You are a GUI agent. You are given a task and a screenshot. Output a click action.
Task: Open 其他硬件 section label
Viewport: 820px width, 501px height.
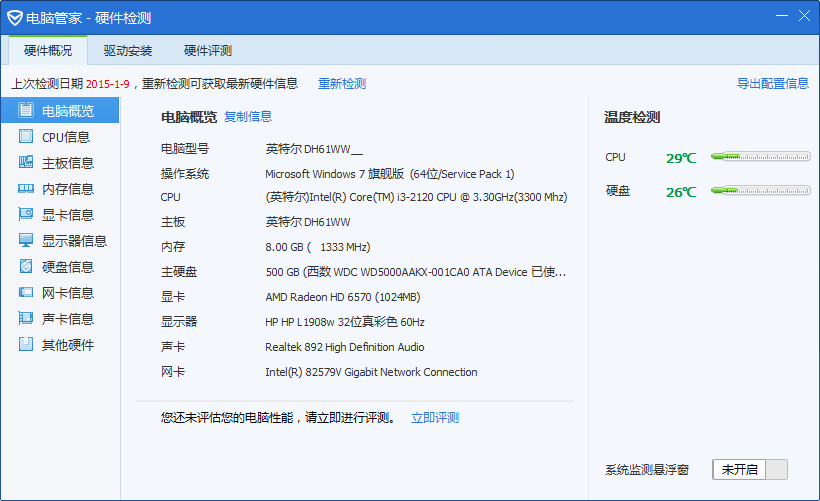68,345
